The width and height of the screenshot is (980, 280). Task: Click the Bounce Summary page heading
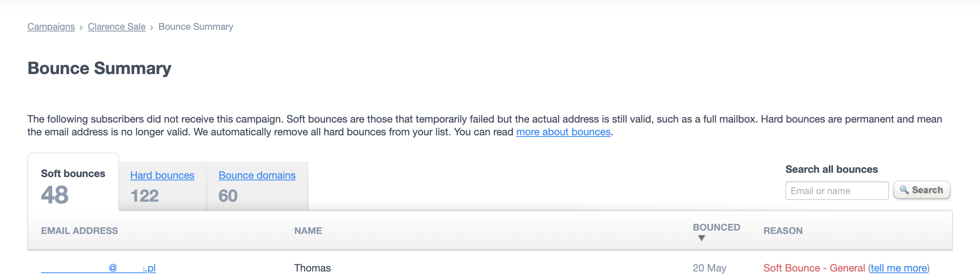point(99,68)
